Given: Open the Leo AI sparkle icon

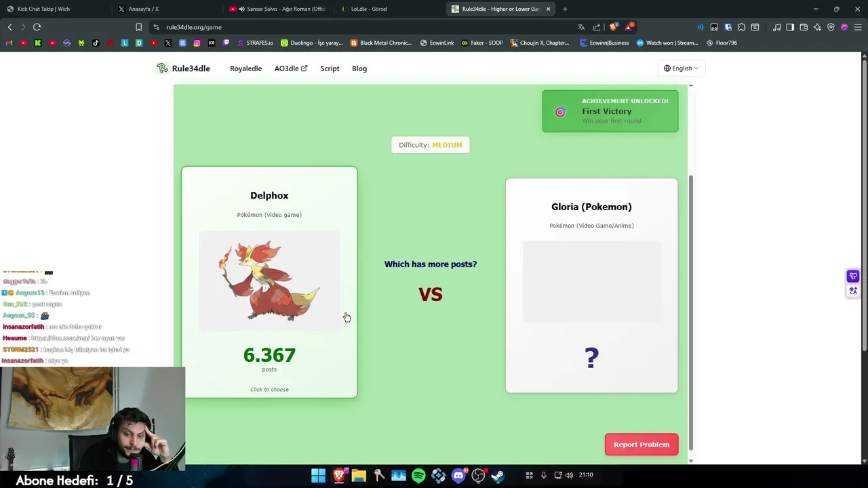Looking at the screenshot, I should (817, 27).
